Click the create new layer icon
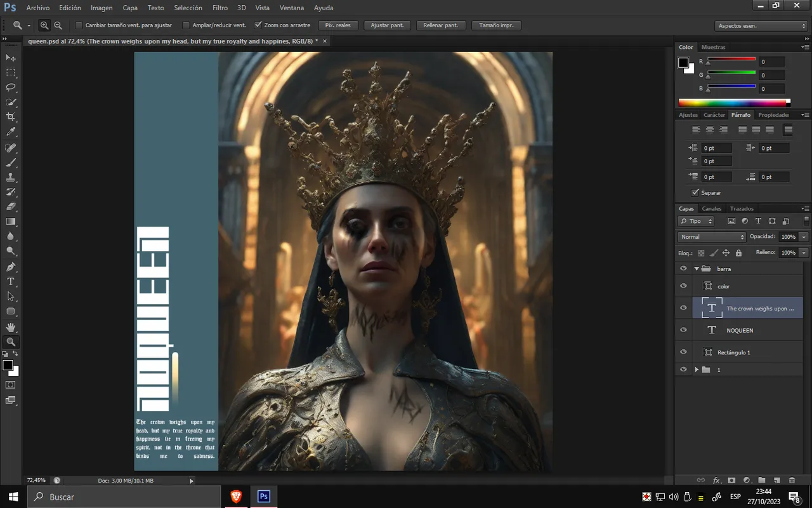812x508 pixels. 776,481
